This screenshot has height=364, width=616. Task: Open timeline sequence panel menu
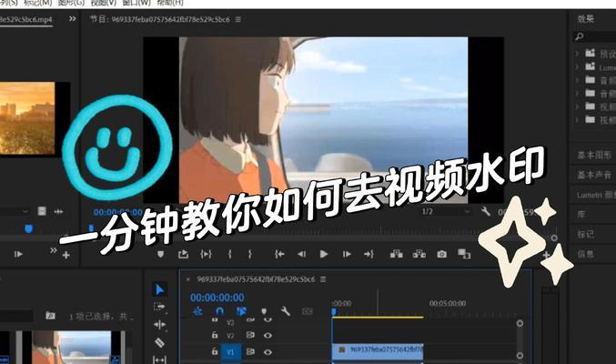pyautogui.click(x=323, y=279)
